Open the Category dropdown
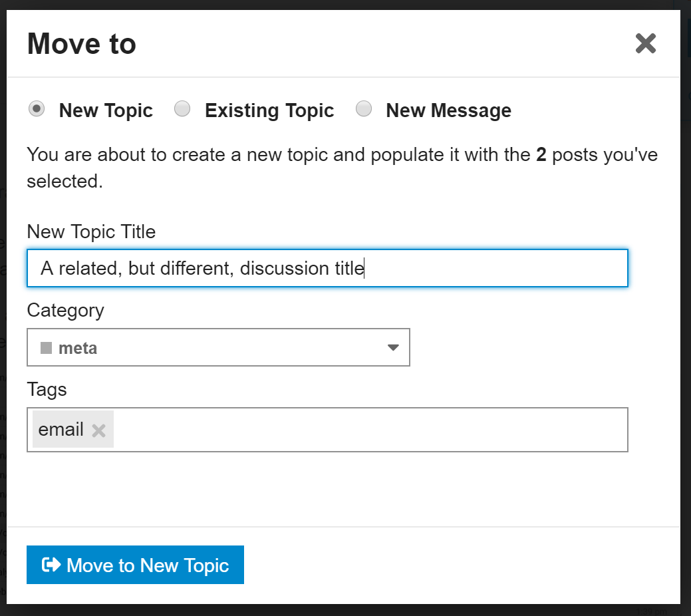 click(218, 347)
